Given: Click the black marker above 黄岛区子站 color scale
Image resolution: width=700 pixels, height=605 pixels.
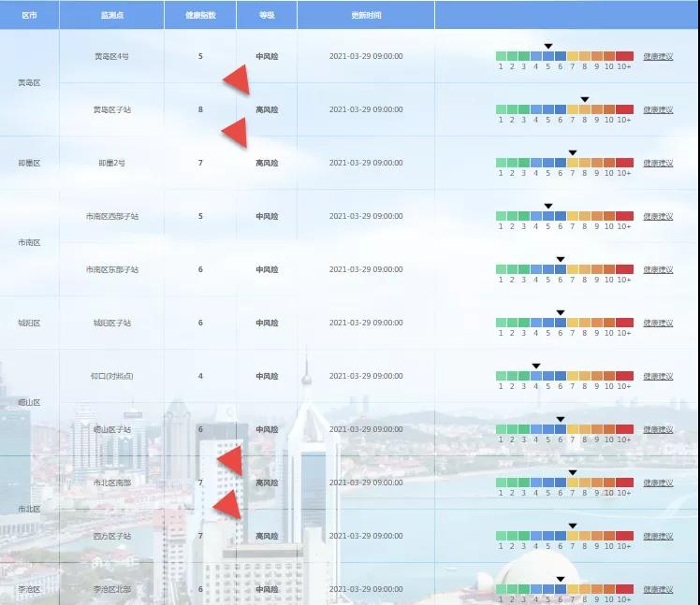Looking at the screenshot, I should click(584, 99).
